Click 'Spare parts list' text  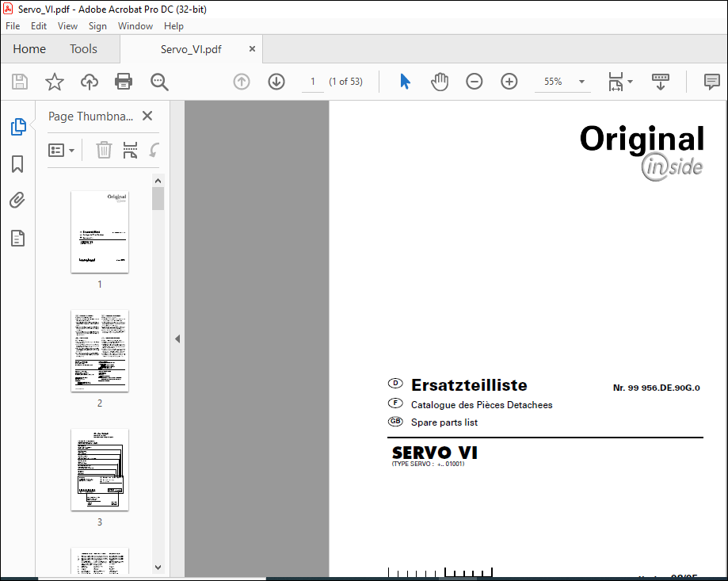[x=444, y=422]
